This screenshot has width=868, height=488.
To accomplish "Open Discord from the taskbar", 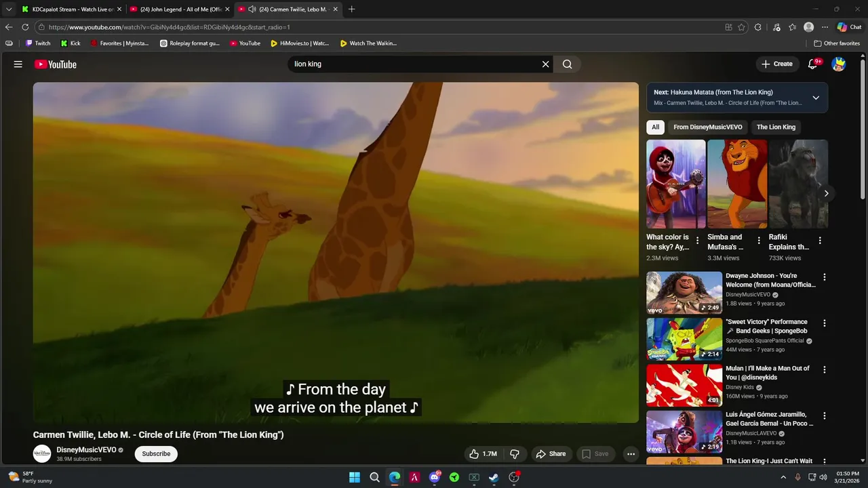I will [435, 477].
